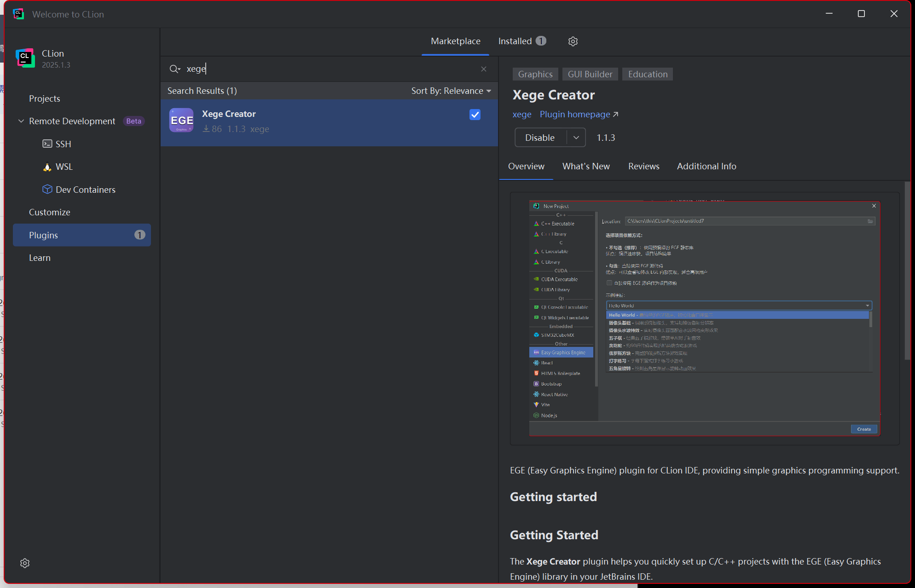The width and height of the screenshot is (915, 588).
Task: Open the Sort By Relevance dropdown
Action: (451, 91)
